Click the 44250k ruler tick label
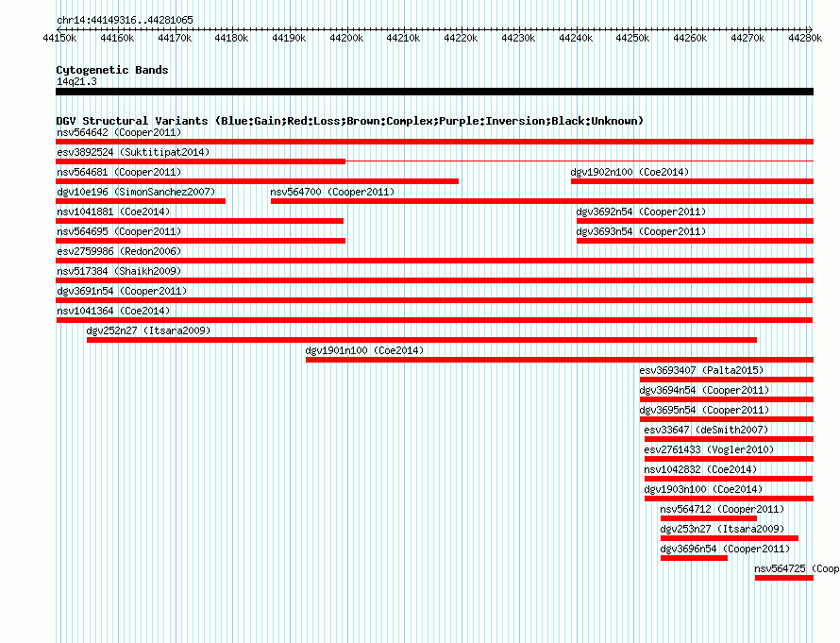Viewport: 840px width, 643px height. 632,38
